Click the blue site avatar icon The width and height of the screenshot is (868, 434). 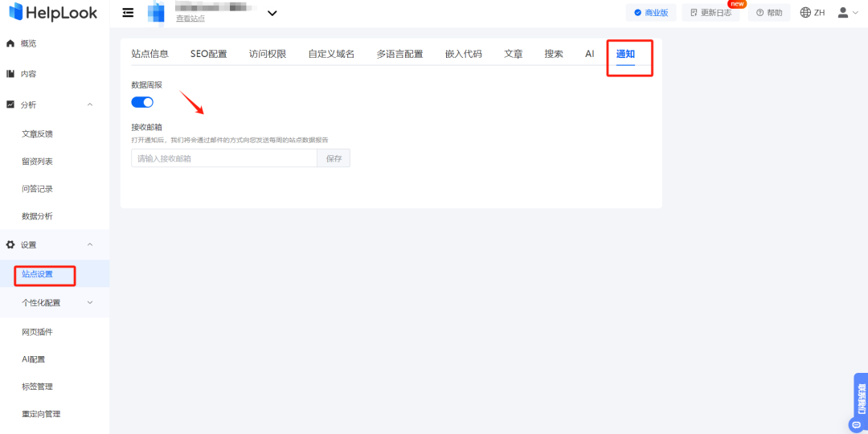click(x=156, y=13)
